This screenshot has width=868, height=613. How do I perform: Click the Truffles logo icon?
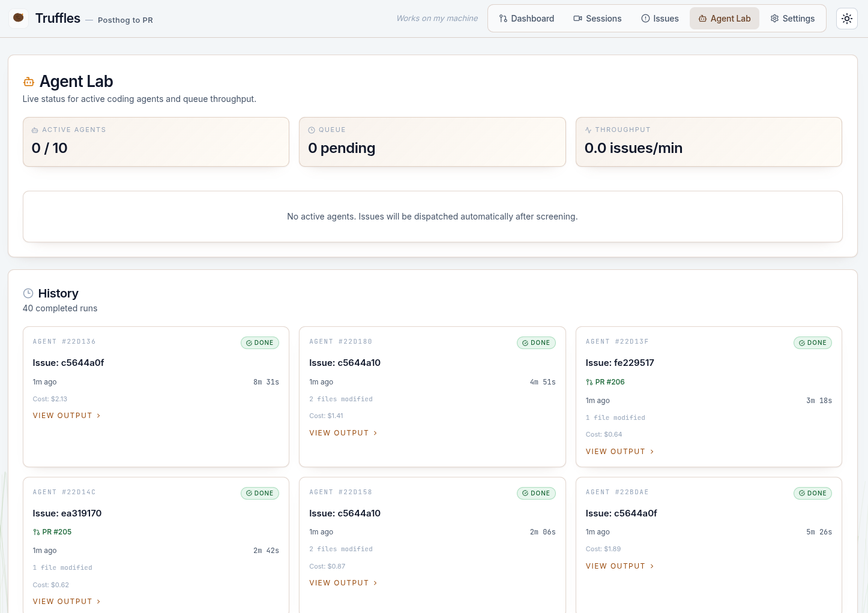click(x=19, y=18)
